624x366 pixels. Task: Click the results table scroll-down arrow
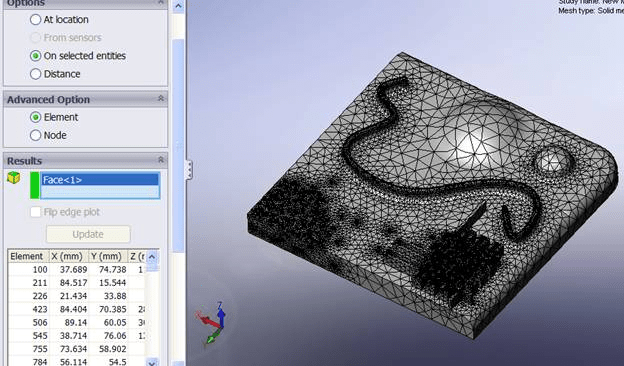click(152, 362)
